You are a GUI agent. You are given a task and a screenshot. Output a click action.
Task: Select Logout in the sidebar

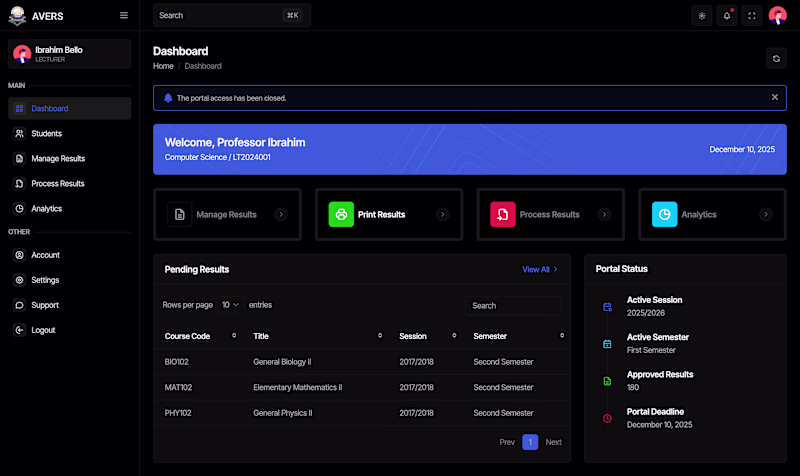(43, 330)
